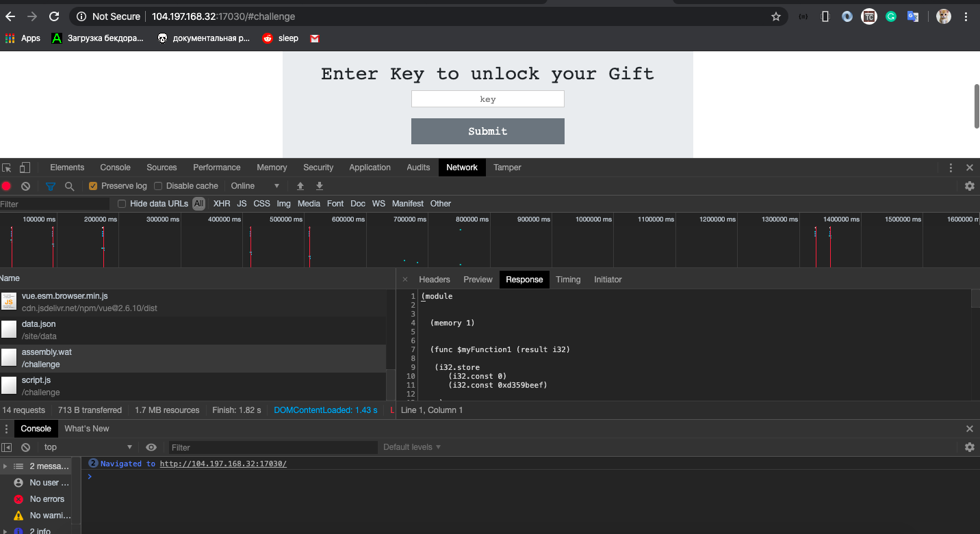Click the record network log button
The width and height of the screenshot is (980, 534).
click(6, 186)
